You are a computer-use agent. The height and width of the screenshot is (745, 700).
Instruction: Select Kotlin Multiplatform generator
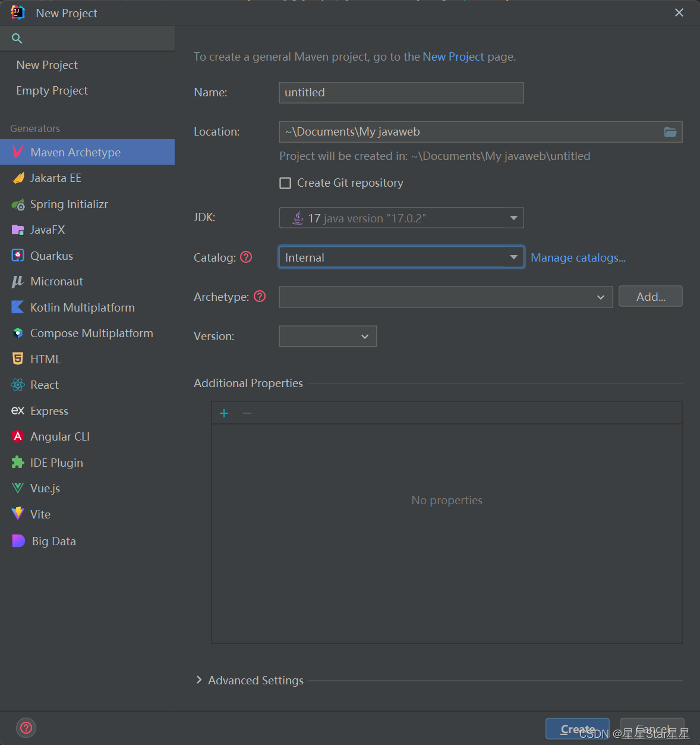[87, 307]
